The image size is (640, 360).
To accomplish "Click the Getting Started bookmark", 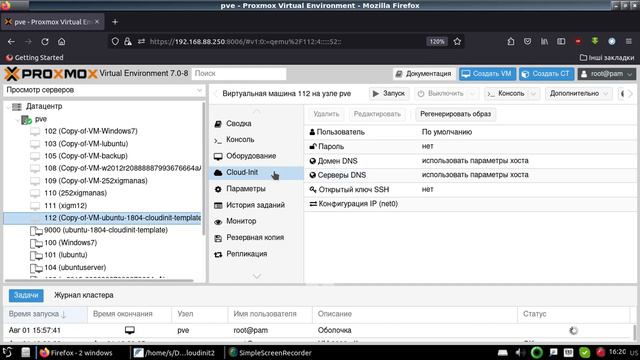I will (34, 58).
